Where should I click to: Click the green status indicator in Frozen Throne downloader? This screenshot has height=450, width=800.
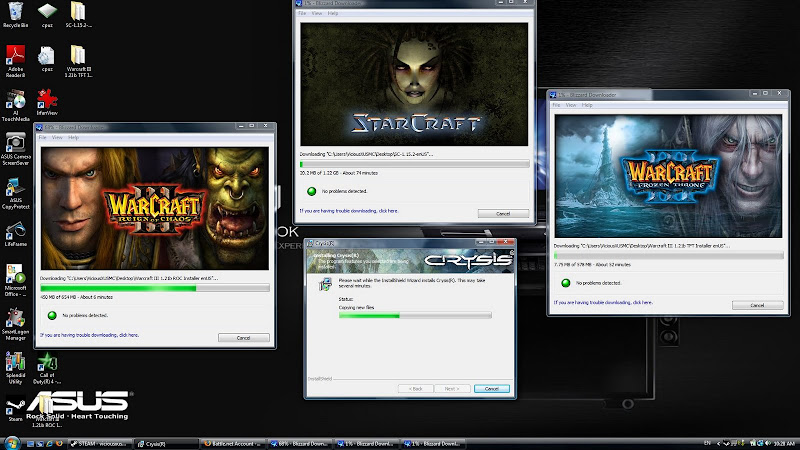(x=565, y=283)
